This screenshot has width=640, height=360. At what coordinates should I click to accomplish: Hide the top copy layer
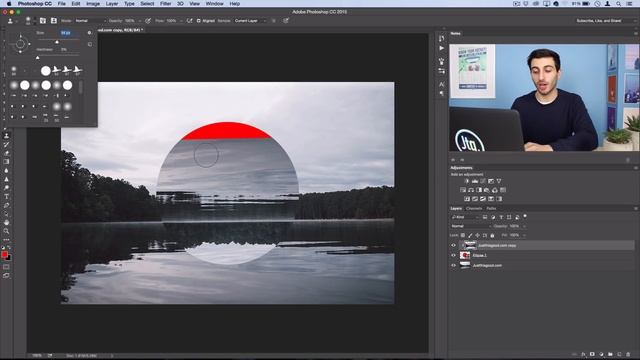[x=453, y=245]
